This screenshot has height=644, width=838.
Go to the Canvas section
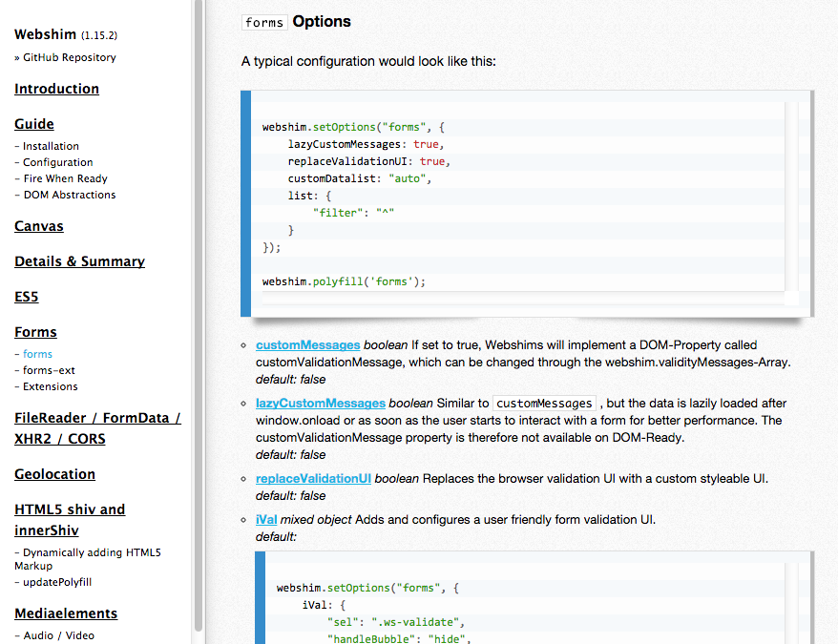[39, 226]
